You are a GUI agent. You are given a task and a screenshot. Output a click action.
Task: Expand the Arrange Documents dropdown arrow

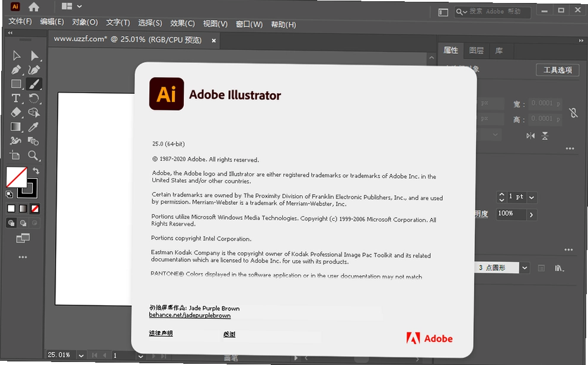(79, 7)
